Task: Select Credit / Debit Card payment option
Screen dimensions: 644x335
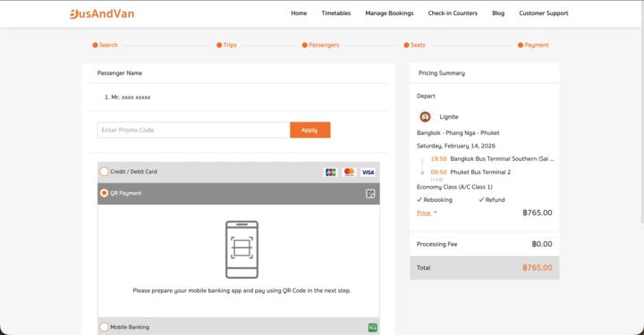Action: coord(105,172)
